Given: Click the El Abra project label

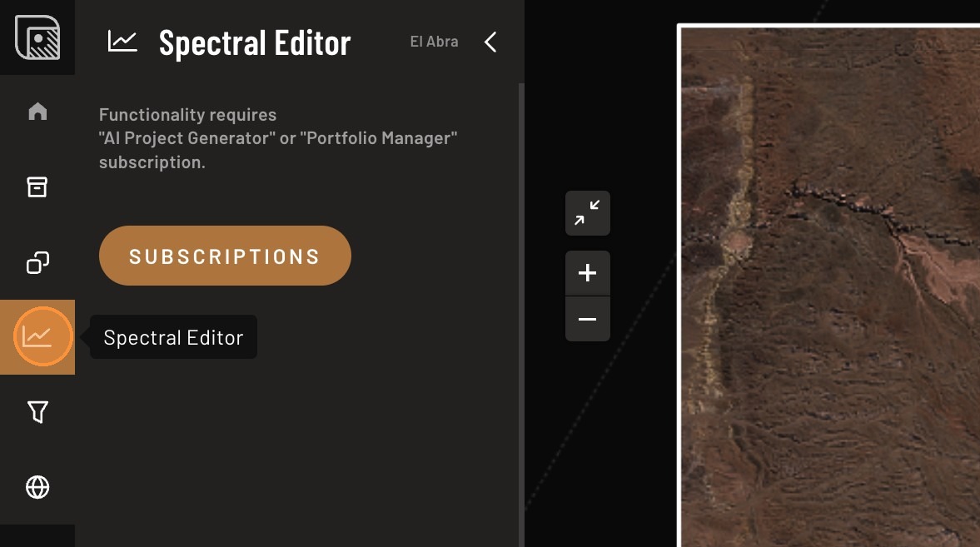Looking at the screenshot, I should point(434,42).
